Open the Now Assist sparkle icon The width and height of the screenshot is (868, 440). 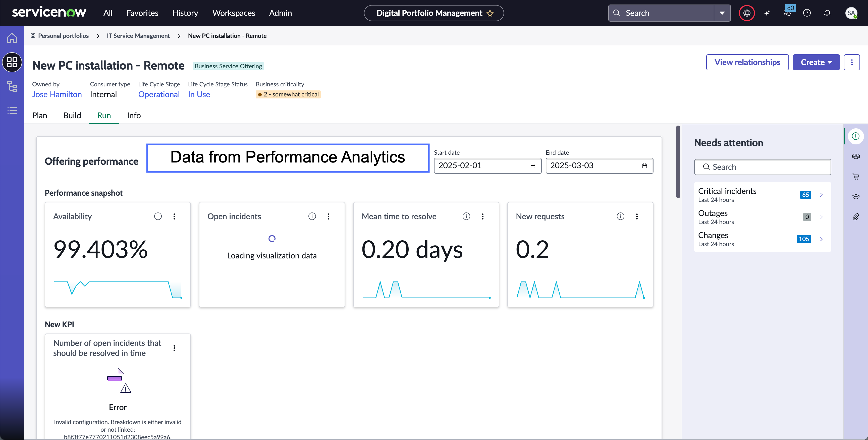(767, 13)
